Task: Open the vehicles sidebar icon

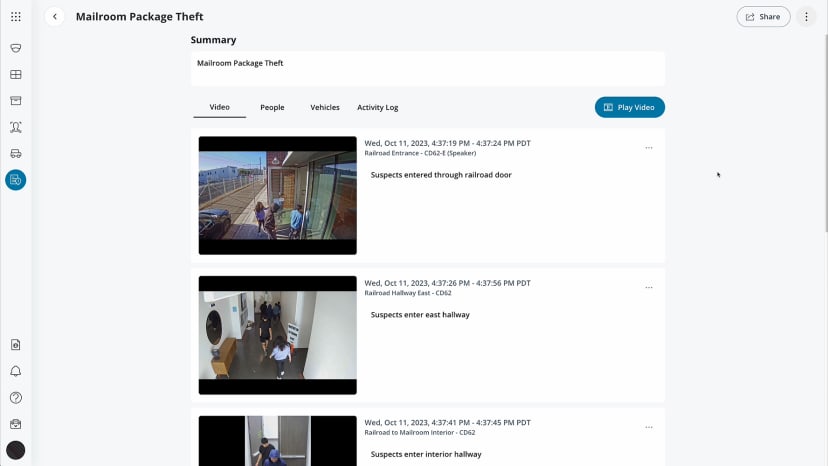Action: [x=16, y=154]
